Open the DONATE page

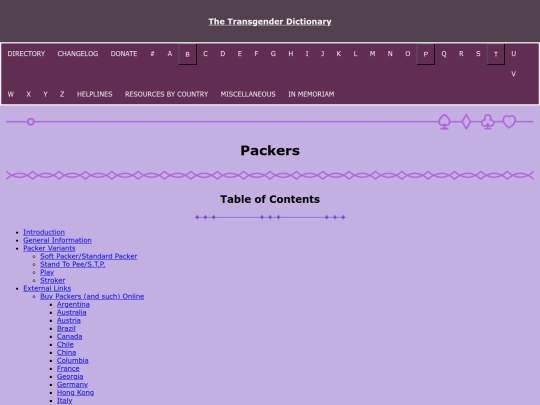(x=124, y=54)
